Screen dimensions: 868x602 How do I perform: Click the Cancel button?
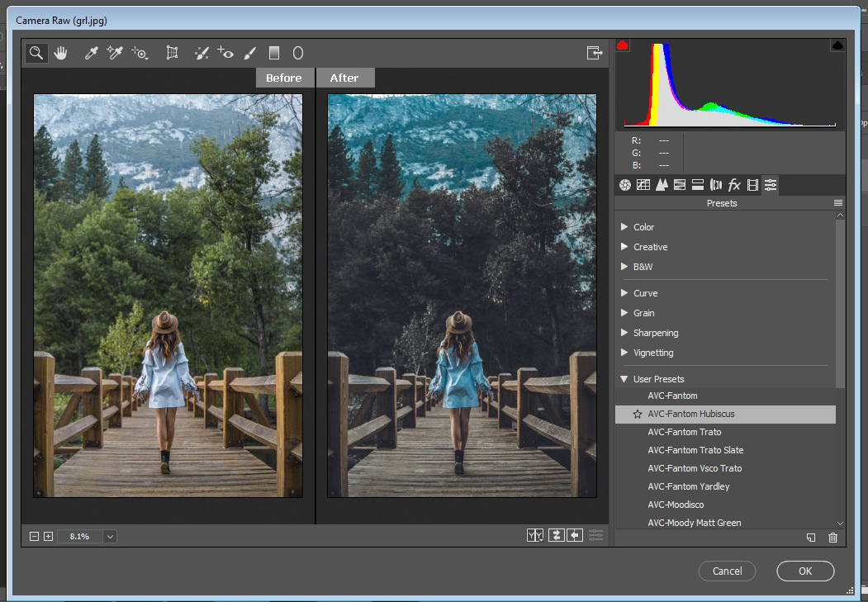727,571
